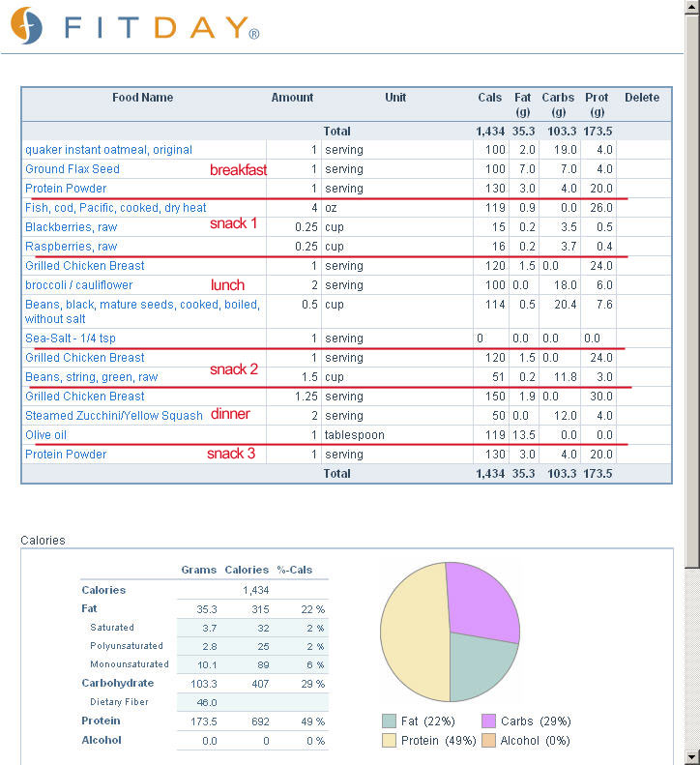Image resolution: width=700 pixels, height=765 pixels.
Task: Click the Dietary Fiber row label
Action: (119, 702)
